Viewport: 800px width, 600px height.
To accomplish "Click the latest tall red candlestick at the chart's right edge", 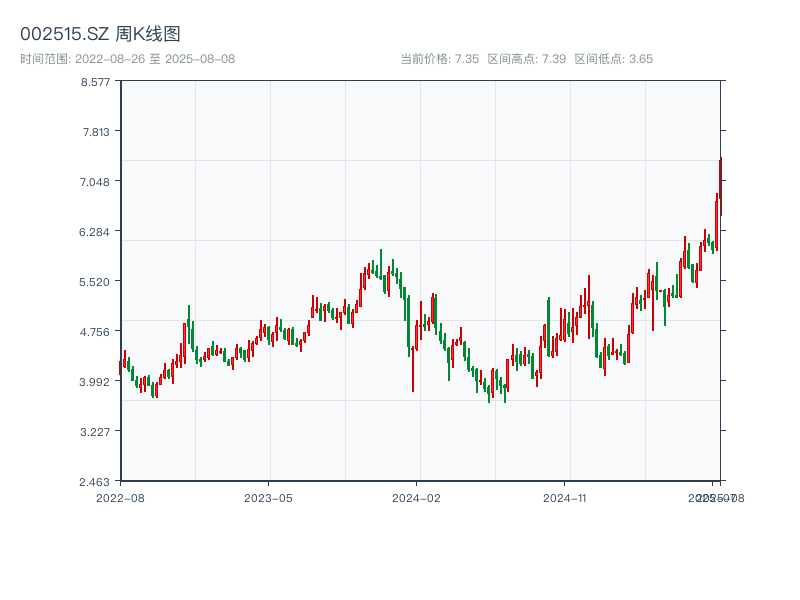I will (721, 186).
